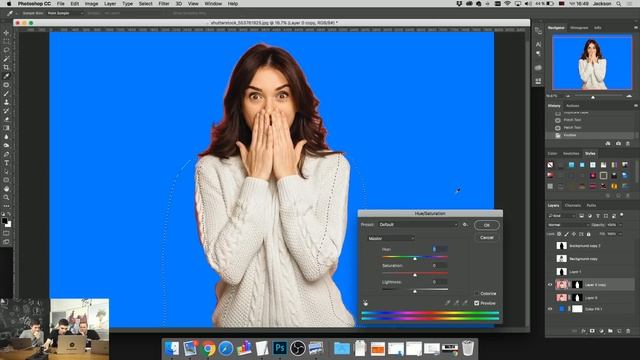640x360 pixels.
Task: Open the layer blend mode dropdown
Action: click(x=568, y=225)
